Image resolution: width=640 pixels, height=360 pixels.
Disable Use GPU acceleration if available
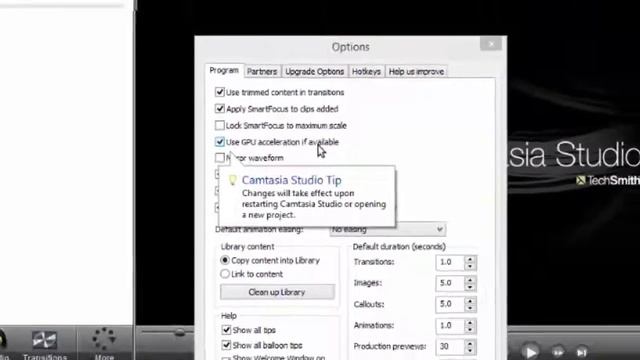(x=220, y=142)
